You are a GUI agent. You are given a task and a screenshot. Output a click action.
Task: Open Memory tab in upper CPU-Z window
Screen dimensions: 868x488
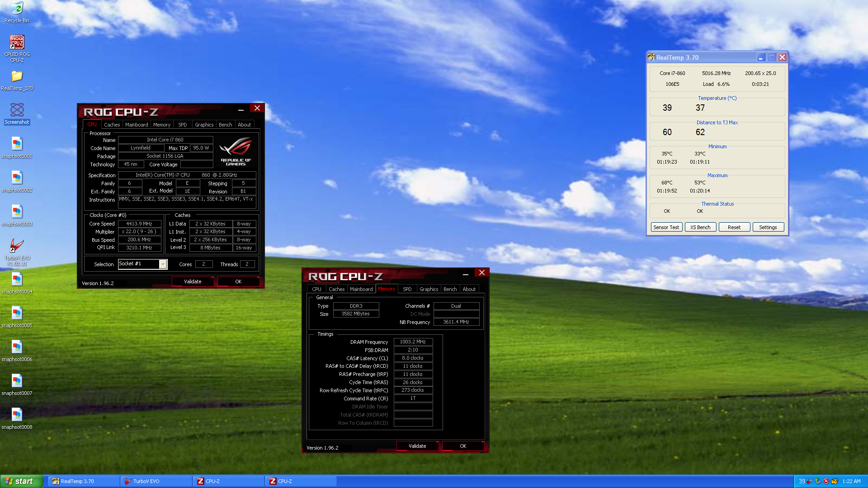[x=162, y=125]
